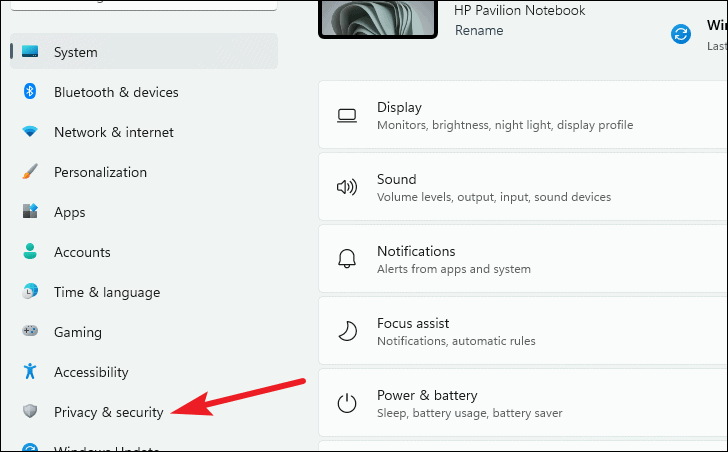Viewport: 728px width, 452px height.
Task: Open Focus assist settings card
Action: pos(523,330)
